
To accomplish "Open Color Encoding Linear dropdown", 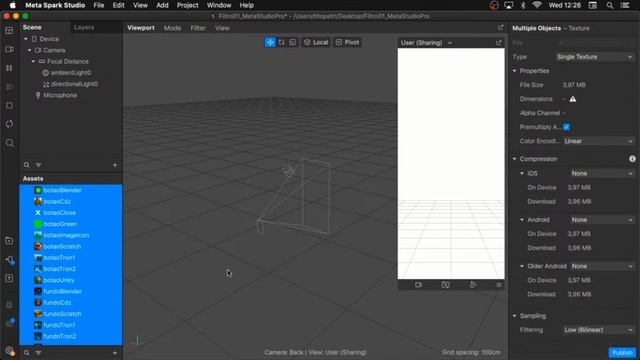I will (598, 141).
